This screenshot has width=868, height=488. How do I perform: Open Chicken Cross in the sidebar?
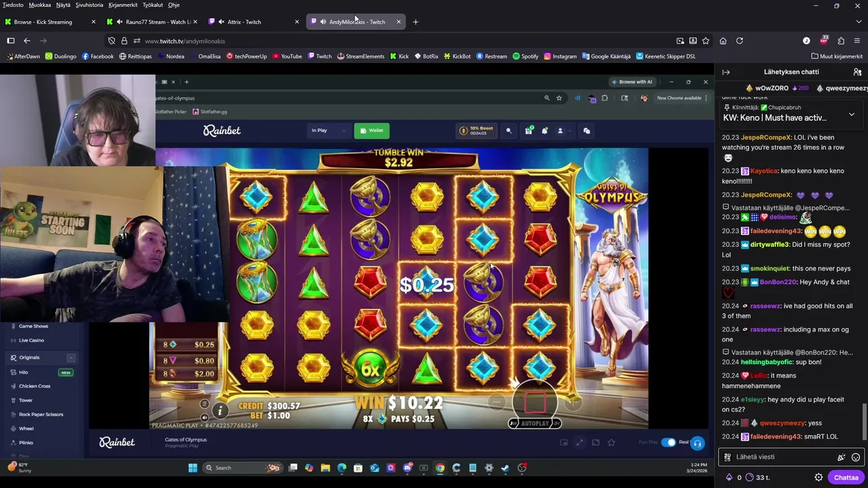click(35, 386)
